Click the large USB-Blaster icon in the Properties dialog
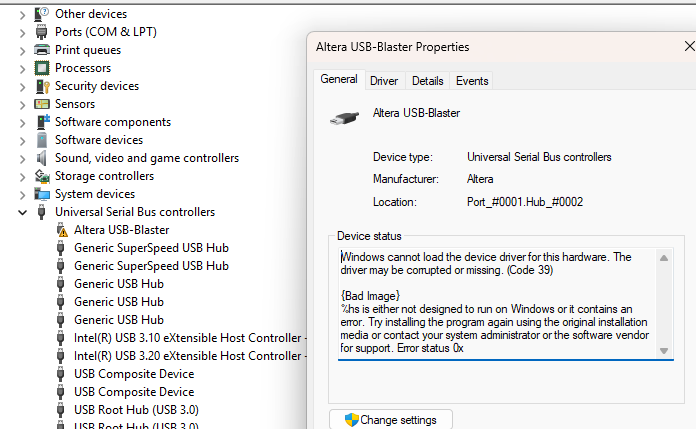This screenshot has width=696, height=429. (345, 116)
